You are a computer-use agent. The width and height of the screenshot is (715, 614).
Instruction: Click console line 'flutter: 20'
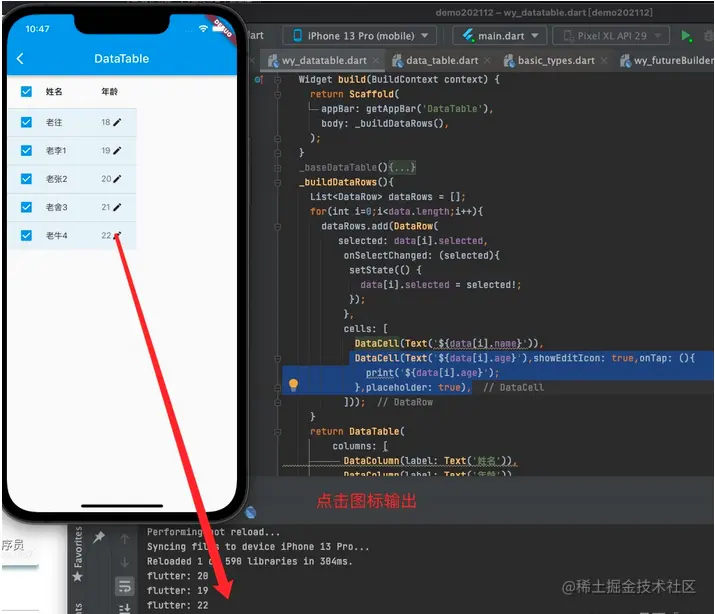tap(177, 576)
